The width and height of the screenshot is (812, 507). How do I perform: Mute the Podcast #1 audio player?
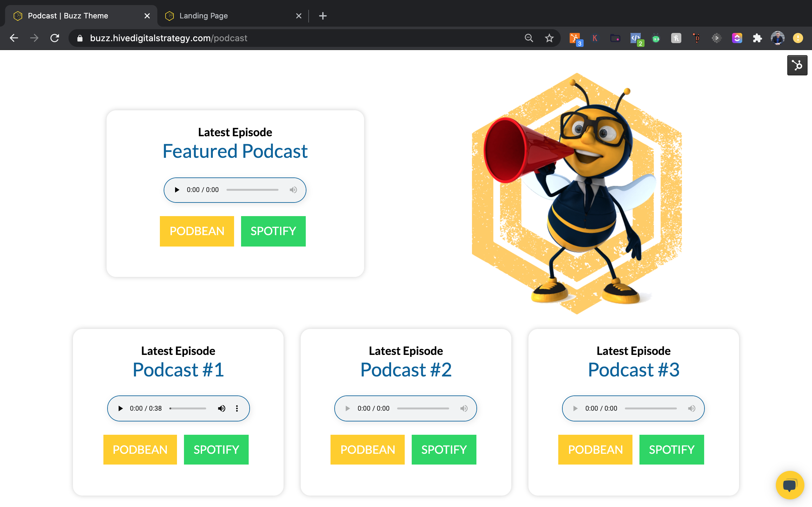click(x=221, y=408)
